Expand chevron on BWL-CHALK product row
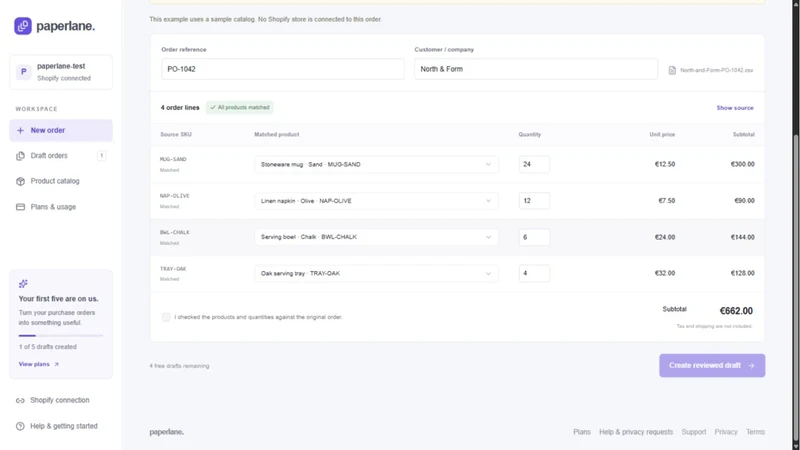 488,237
